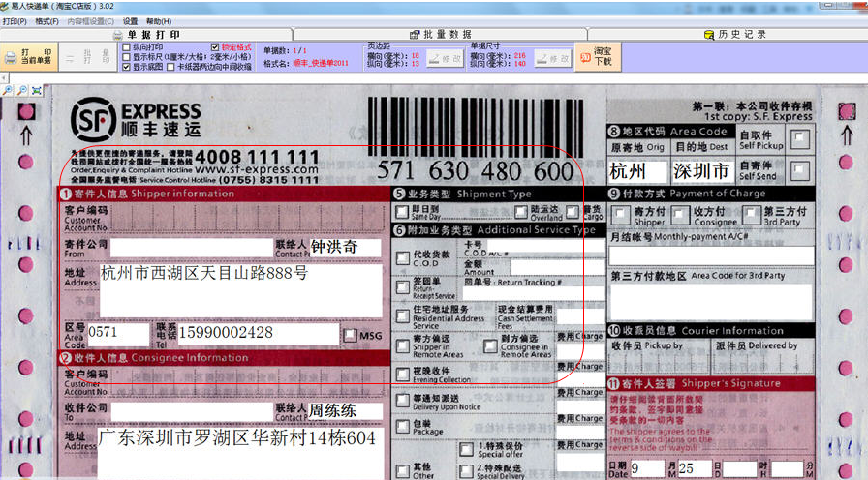Click the fit-to-window icon
The width and height of the screenshot is (868, 480).
37,90
